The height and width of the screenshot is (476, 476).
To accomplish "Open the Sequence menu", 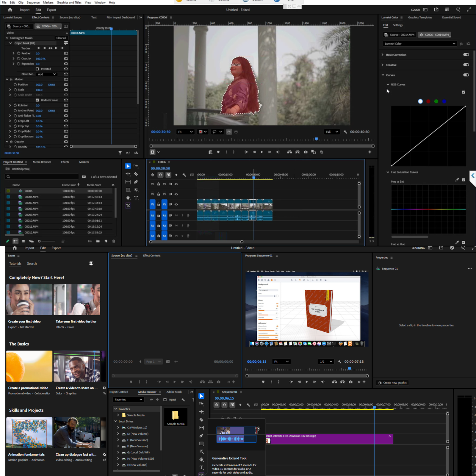I will coord(33,2).
